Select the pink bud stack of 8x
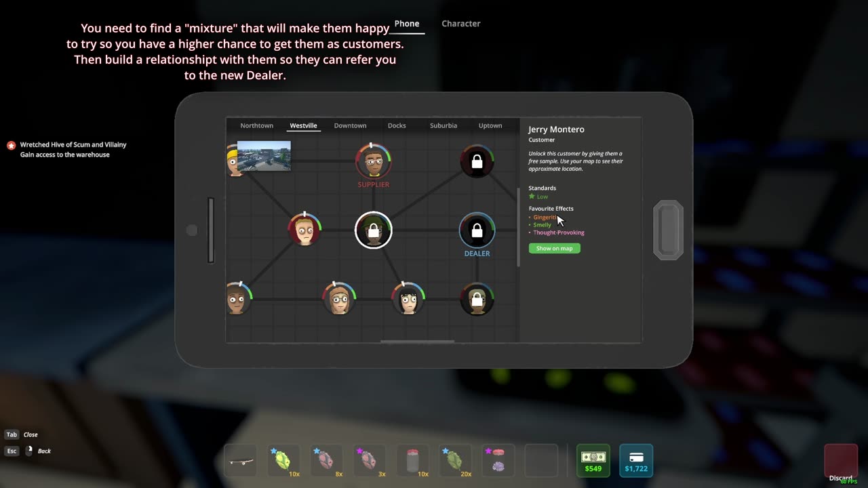 [x=327, y=461]
